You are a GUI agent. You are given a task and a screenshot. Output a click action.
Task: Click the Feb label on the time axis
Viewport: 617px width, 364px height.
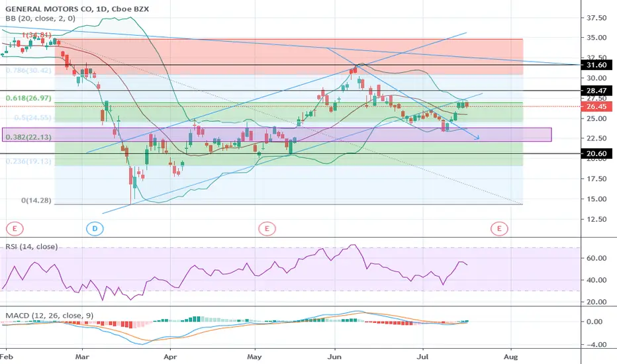[x=7, y=357]
